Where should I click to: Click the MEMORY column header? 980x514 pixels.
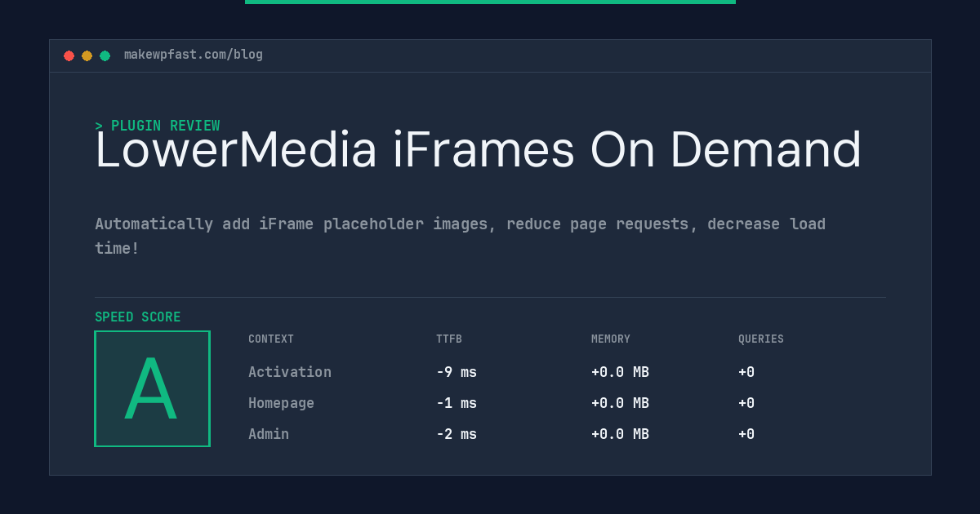click(611, 339)
